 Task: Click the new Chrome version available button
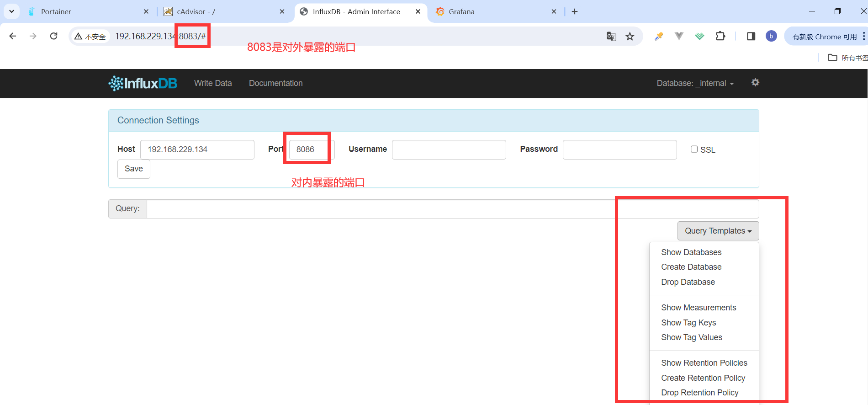tap(825, 37)
